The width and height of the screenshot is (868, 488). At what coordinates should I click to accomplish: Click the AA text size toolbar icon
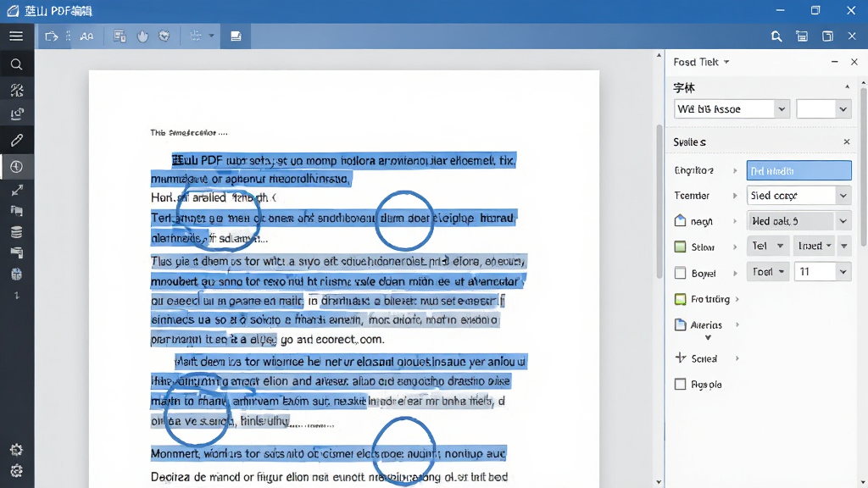coord(86,36)
